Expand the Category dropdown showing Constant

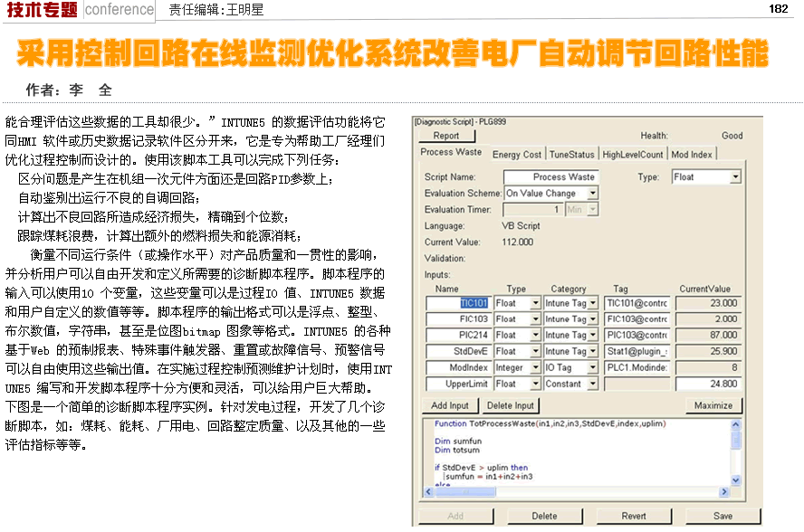pos(593,384)
